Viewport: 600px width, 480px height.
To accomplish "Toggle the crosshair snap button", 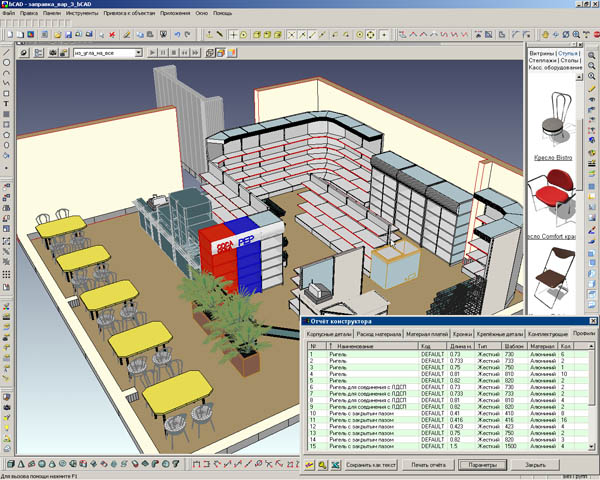I will 233,35.
